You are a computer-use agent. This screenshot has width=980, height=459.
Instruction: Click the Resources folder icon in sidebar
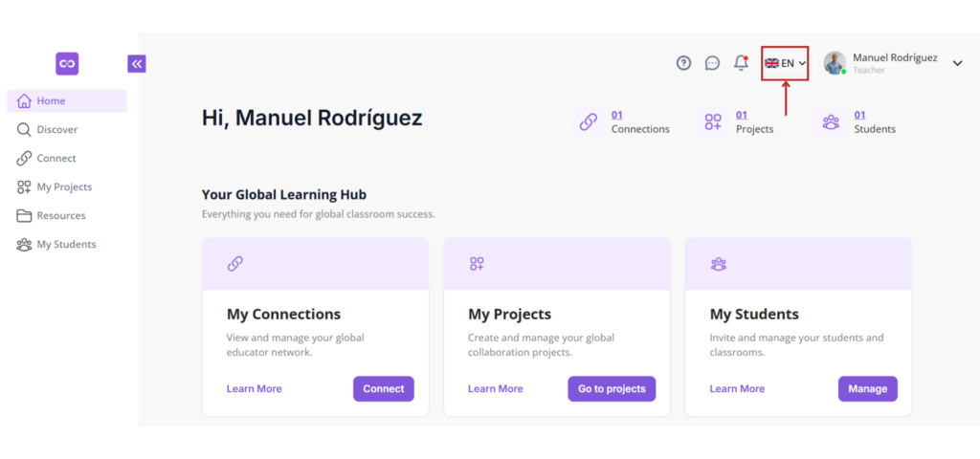pyautogui.click(x=24, y=216)
